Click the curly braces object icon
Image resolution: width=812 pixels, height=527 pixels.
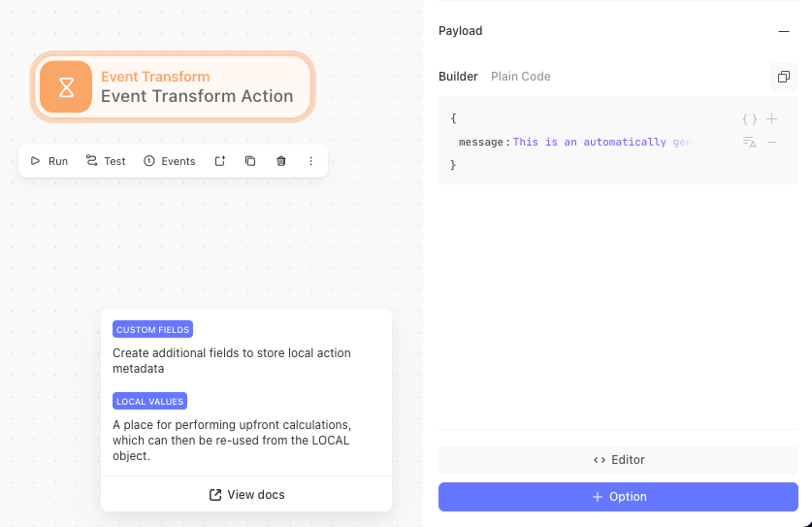click(749, 119)
